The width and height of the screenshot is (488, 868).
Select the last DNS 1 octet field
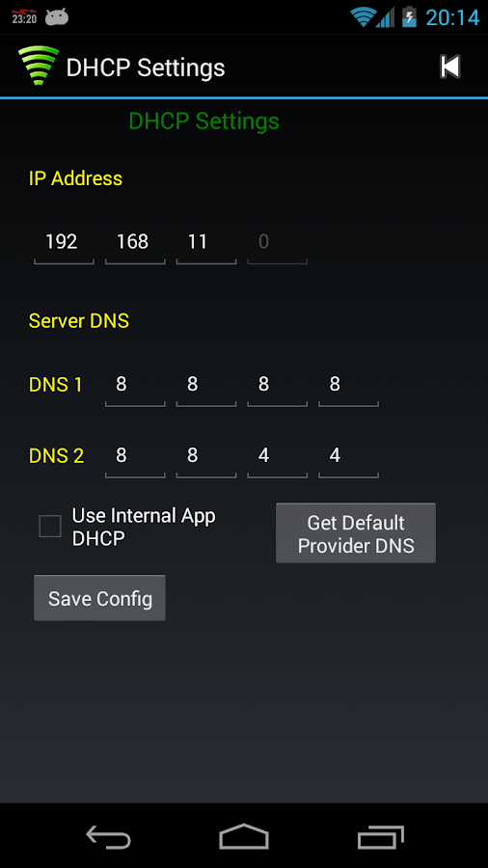[348, 386]
